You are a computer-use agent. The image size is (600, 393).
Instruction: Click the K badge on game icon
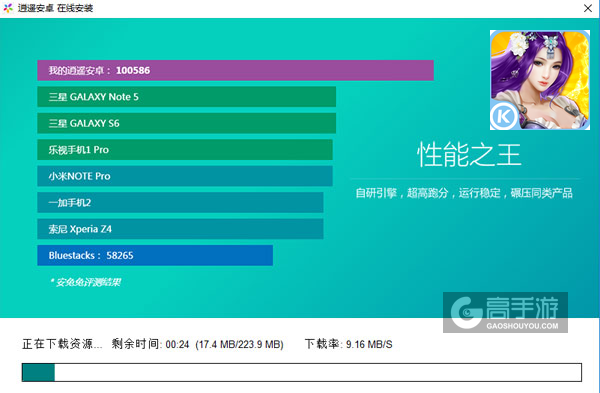(504, 117)
